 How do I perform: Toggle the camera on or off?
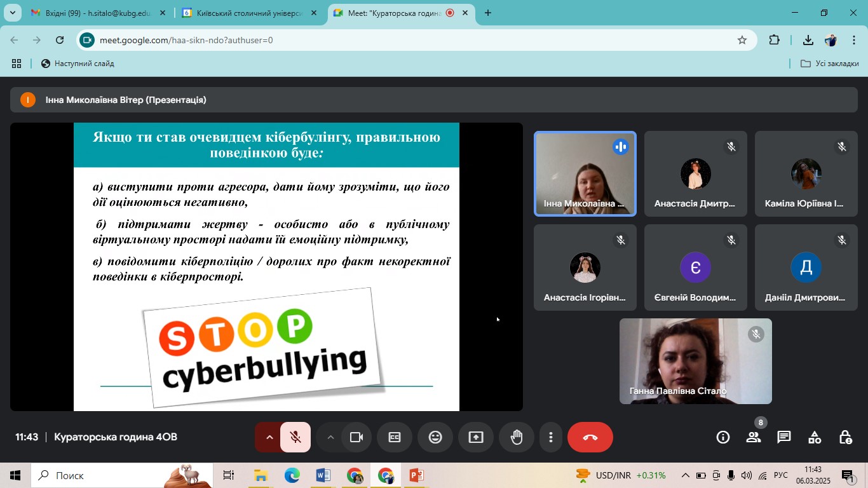[356, 437]
